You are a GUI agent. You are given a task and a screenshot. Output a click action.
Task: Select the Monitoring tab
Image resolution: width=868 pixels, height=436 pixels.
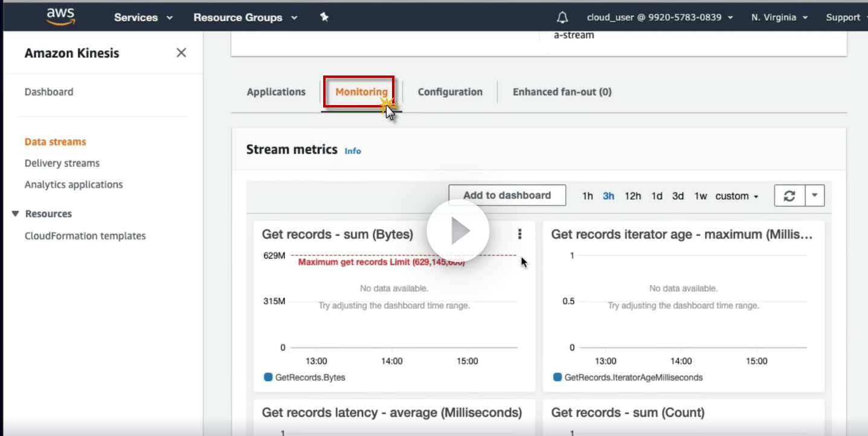click(x=361, y=92)
